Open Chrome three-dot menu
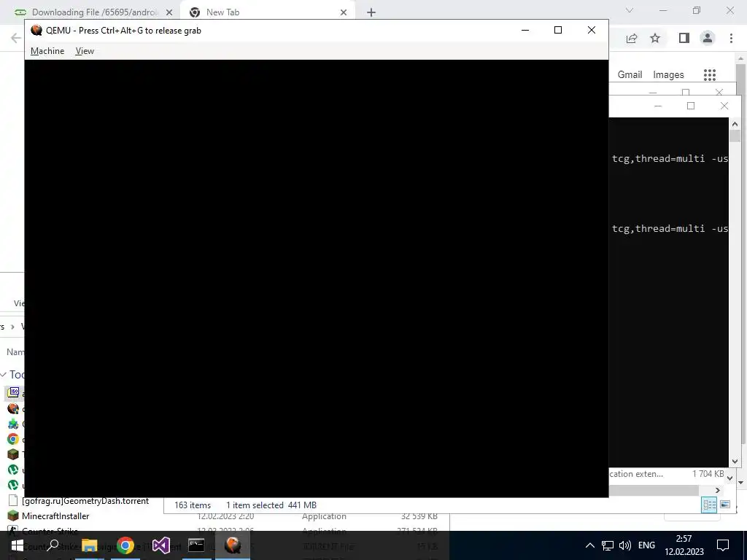The width and height of the screenshot is (747, 560). pyautogui.click(x=731, y=38)
